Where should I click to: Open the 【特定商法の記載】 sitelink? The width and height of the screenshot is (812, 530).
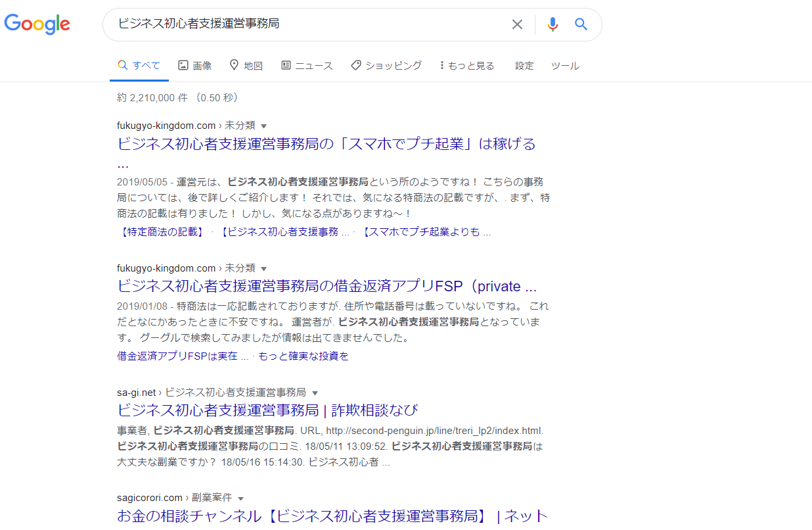[x=163, y=232]
